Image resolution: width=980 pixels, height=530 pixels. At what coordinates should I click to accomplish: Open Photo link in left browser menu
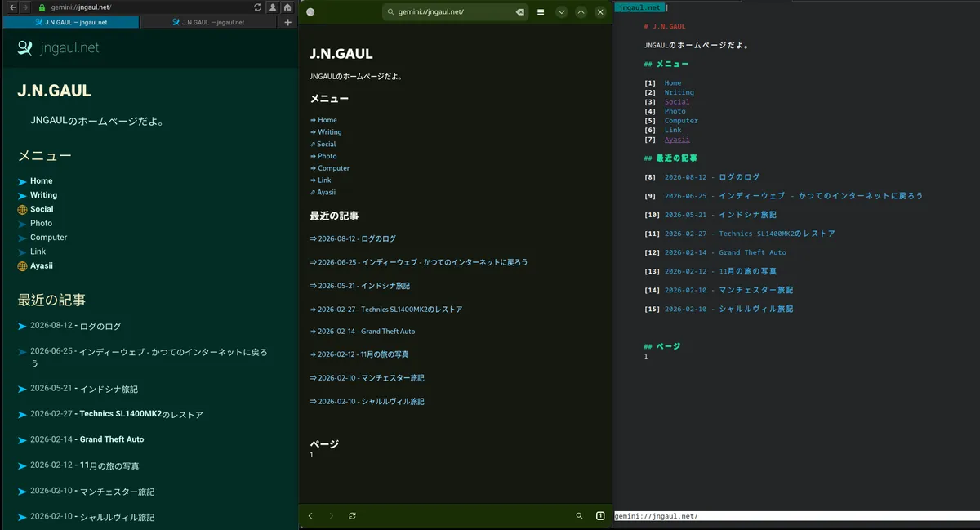[x=41, y=223]
